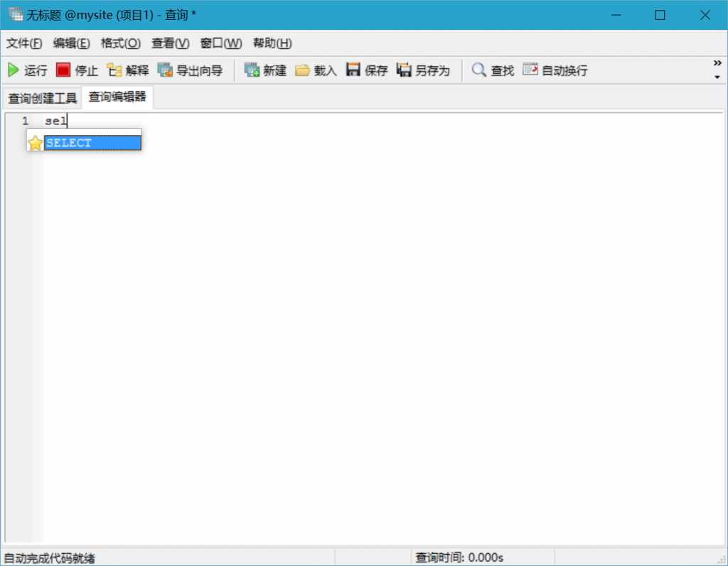This screenshot has height=566, width=728.
Task: Click the Load (载入) folder icon
Action: (x=303, y=70)
